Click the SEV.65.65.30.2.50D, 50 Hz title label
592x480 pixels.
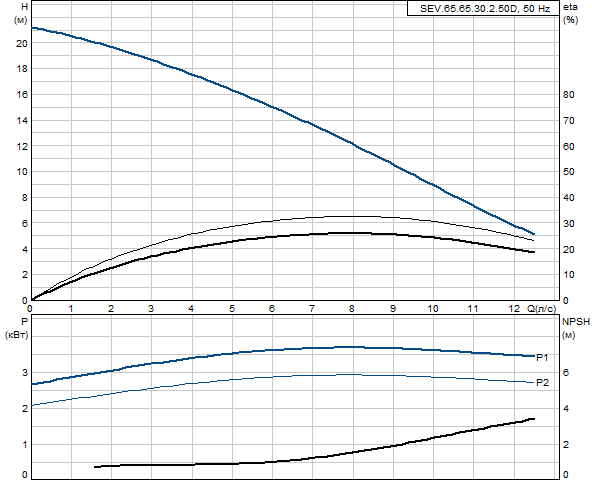tap(484, 9)
